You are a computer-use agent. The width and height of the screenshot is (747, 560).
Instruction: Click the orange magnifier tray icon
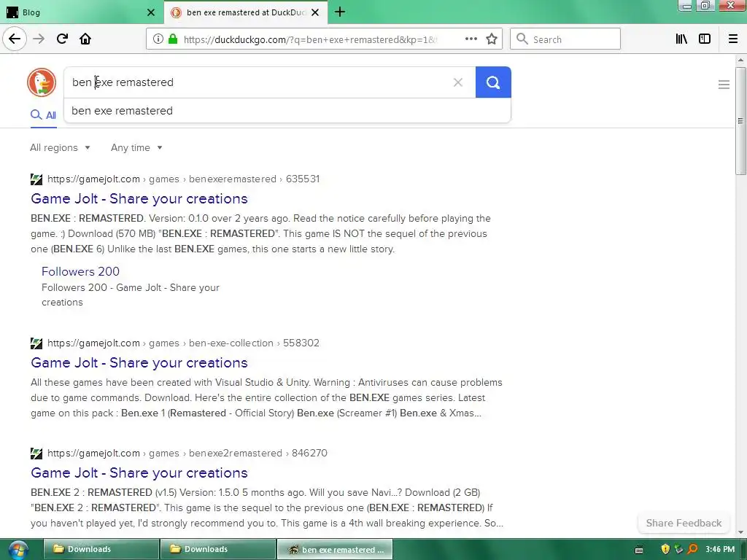click(693, 549)
